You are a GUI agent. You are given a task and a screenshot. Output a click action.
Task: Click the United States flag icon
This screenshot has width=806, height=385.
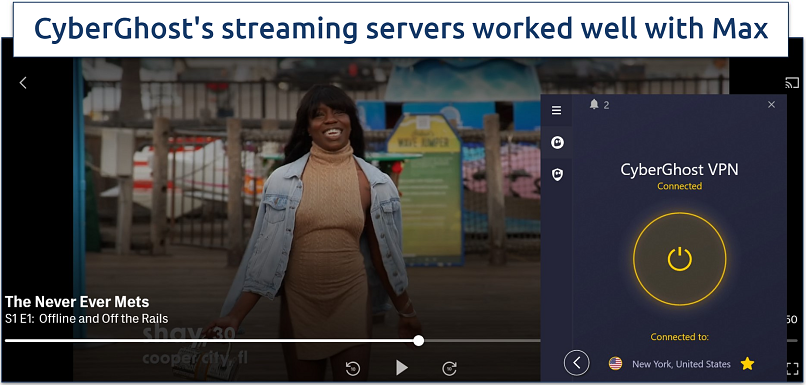point(615,364)
